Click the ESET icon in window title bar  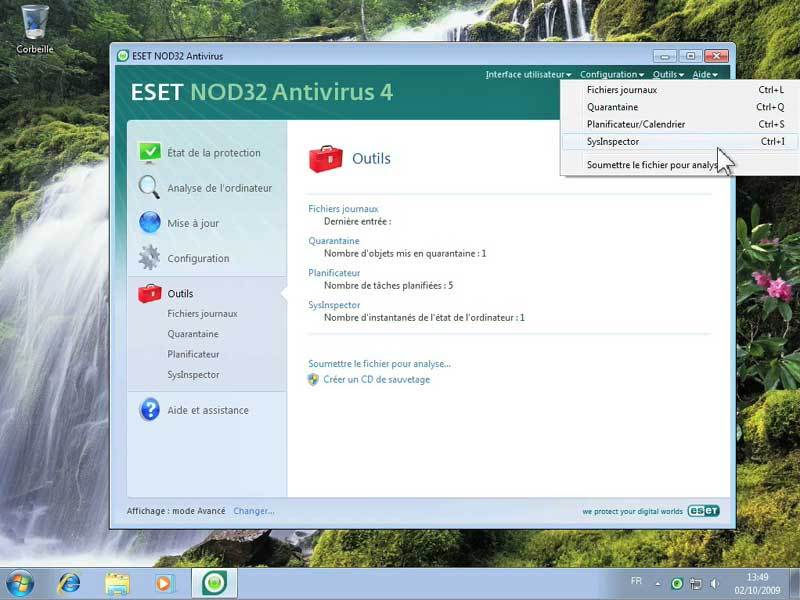pyautogui.click(x=122, y=56)
